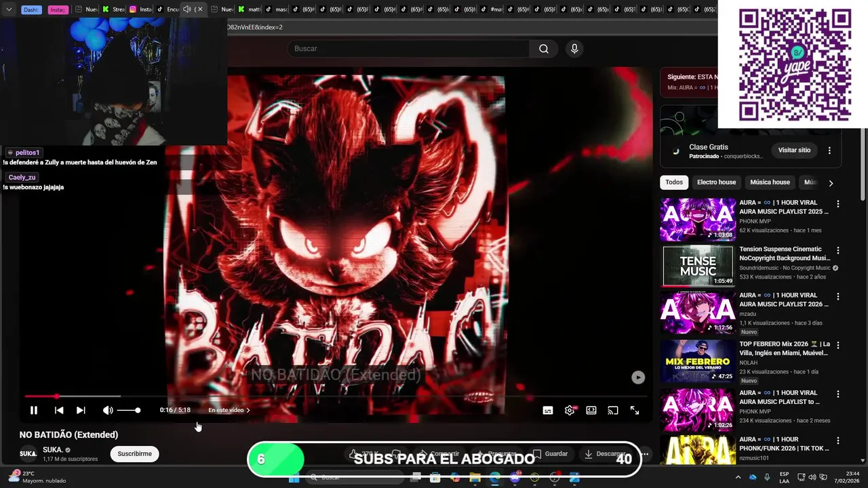Open options for the TOP FEBRERO Mix 2026 video
868x488 pixels.
838,346
